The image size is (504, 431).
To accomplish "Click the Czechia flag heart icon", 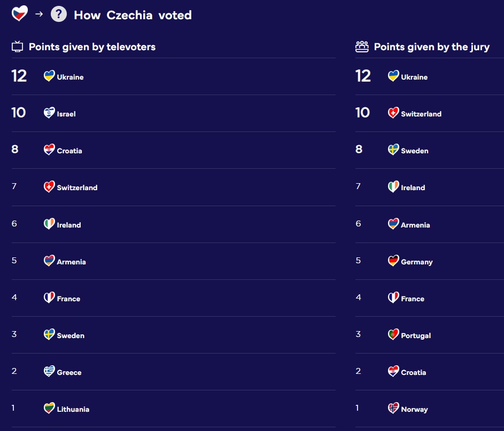I will [x=20, y=13].
